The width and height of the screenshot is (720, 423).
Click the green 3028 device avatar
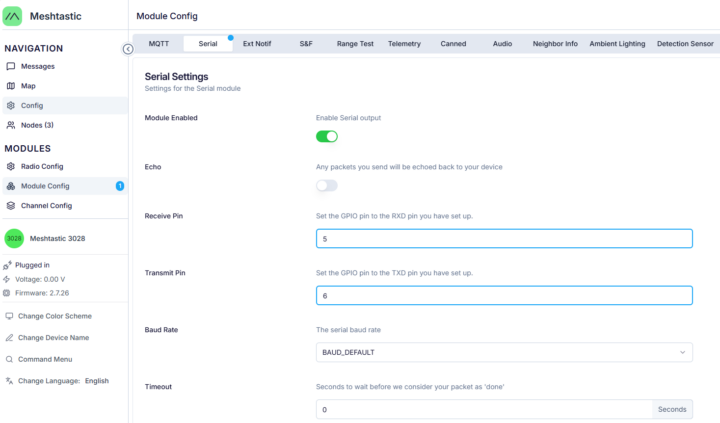point(14,238)
